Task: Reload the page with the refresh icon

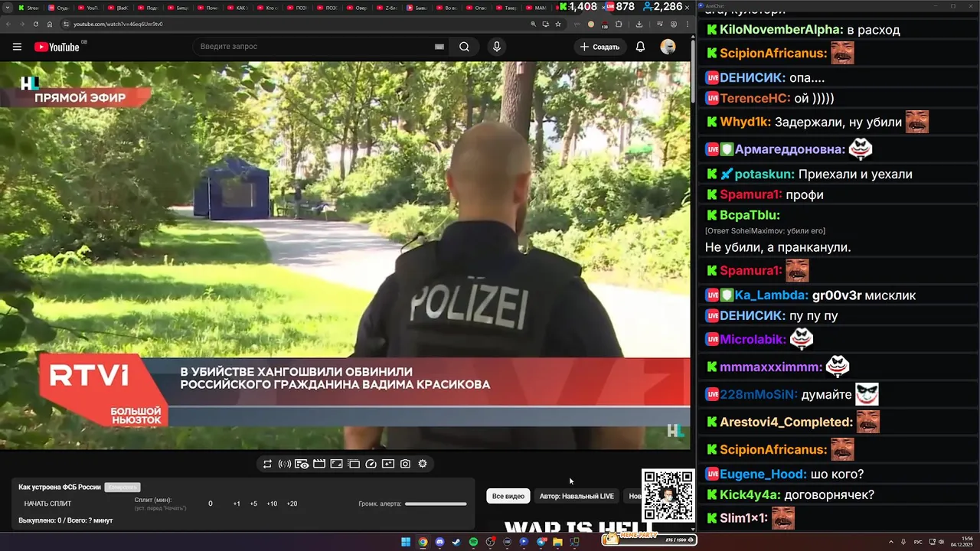Action: (x=36, y=24)
